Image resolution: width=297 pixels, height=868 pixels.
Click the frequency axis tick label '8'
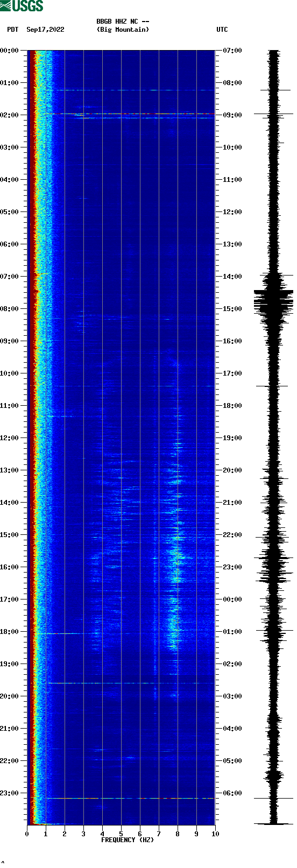coord(178,834)
